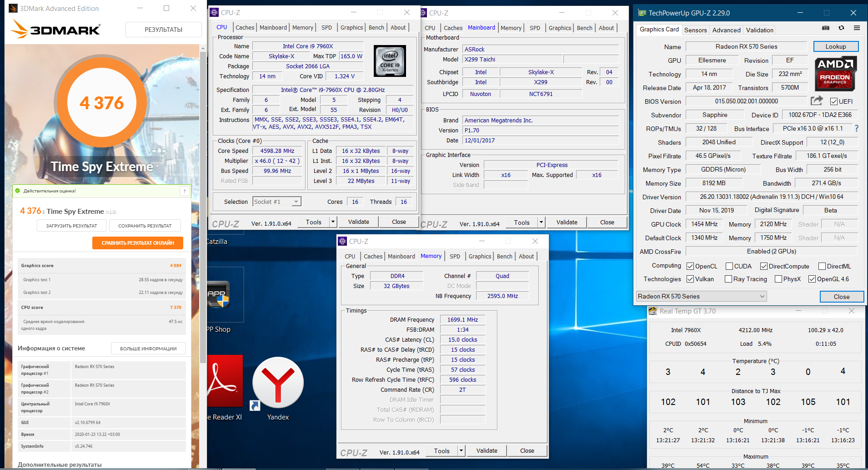Click БОЛЬШЕ ИНФОРМАЦИИ button

point(148,349)
